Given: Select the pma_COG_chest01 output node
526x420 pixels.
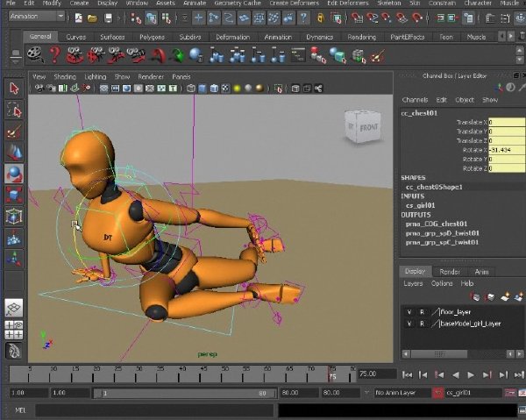Looking at the screenshot, I should coord(436,224).
